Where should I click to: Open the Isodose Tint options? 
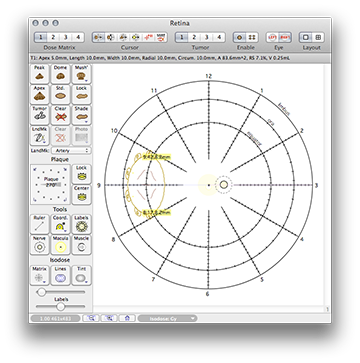tap(81, 275)
